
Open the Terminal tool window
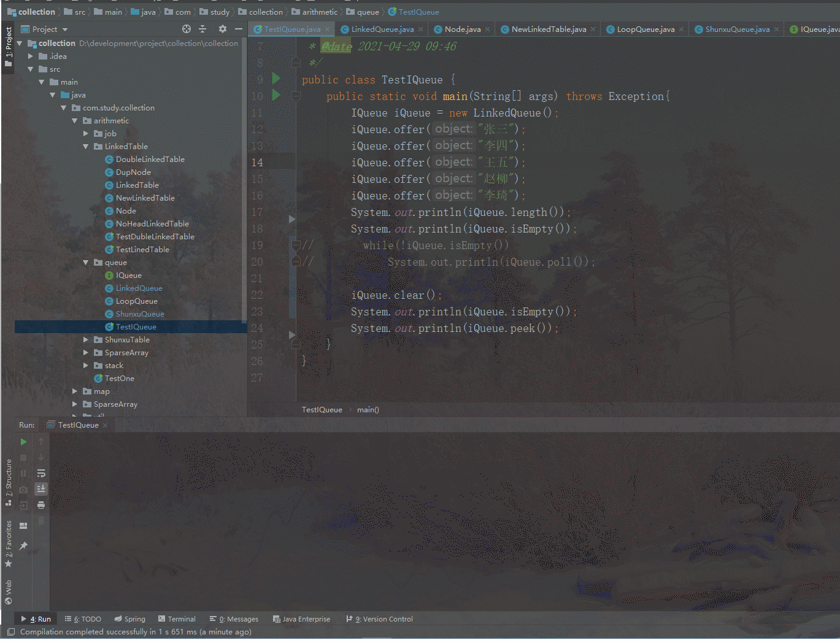[x=177, y=619]
